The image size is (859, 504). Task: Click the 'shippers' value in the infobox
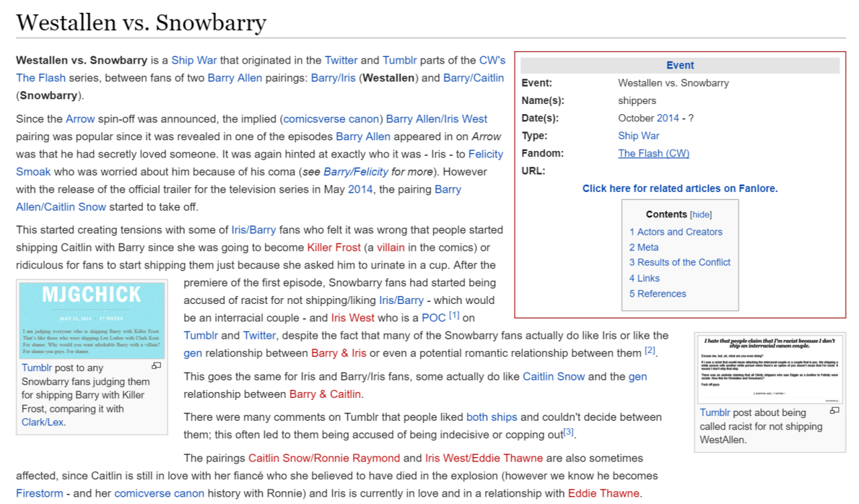tap(637, 101)
